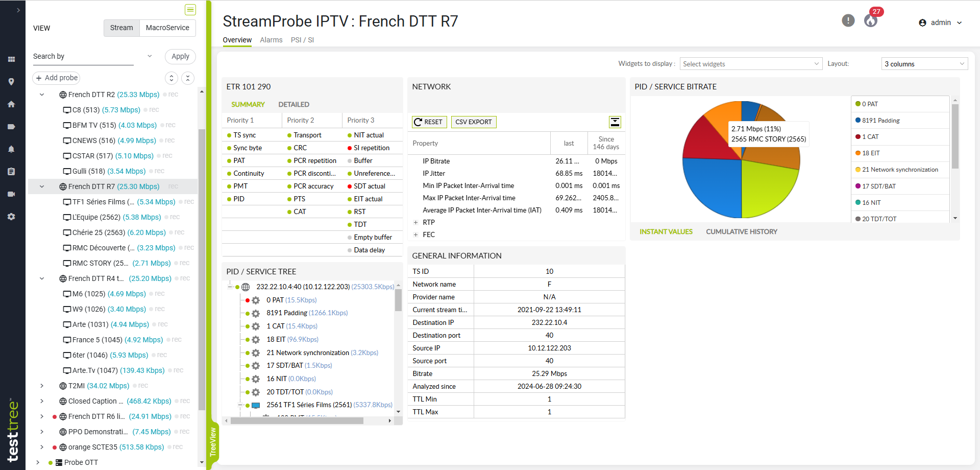Open the admin account dropdown arrow
This screenshot has width=980, height=470.
coord(960,22)
